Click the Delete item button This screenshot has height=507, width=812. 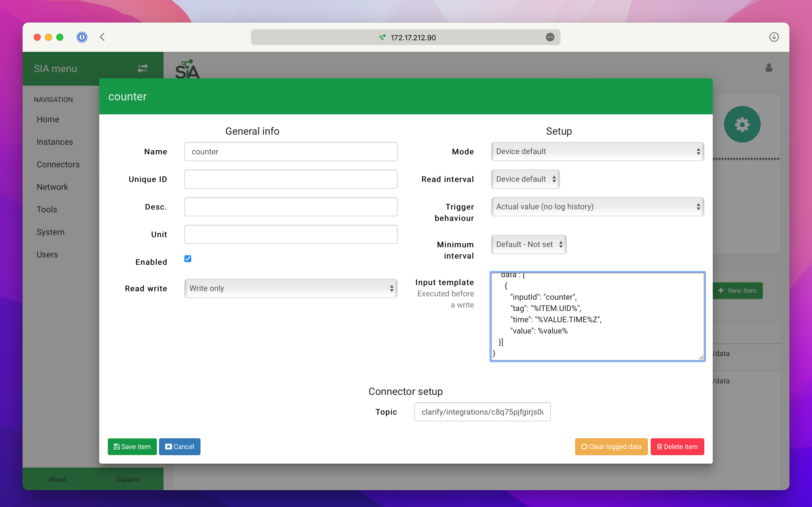tap(677, 447)
